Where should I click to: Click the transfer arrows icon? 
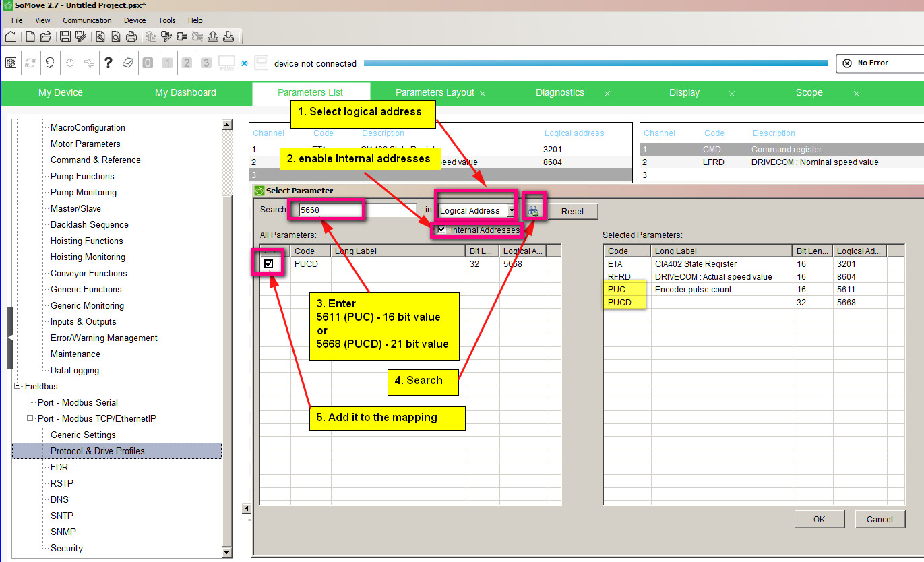coord(89,63)
